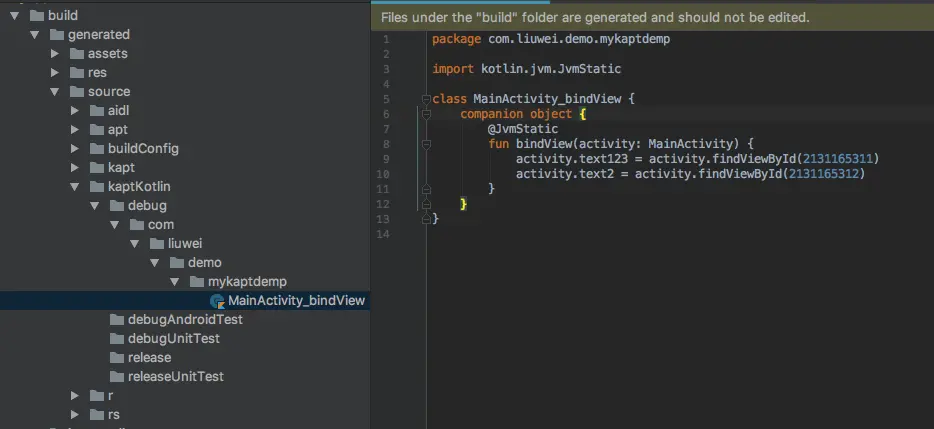This screenshot has height=429, width=934.
Task: Click the class name MainActivity_bindView in code
Action: (x=547, y=99)
